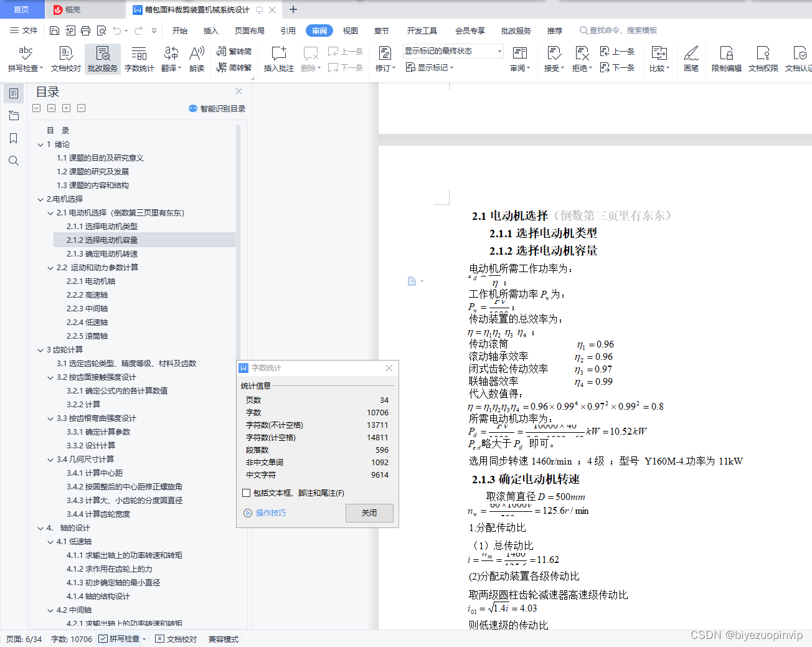The image size is (812, 647).
Task: Collapse 3.2 按齿面接触强度设计 node
Action: [x=50, y=377]
